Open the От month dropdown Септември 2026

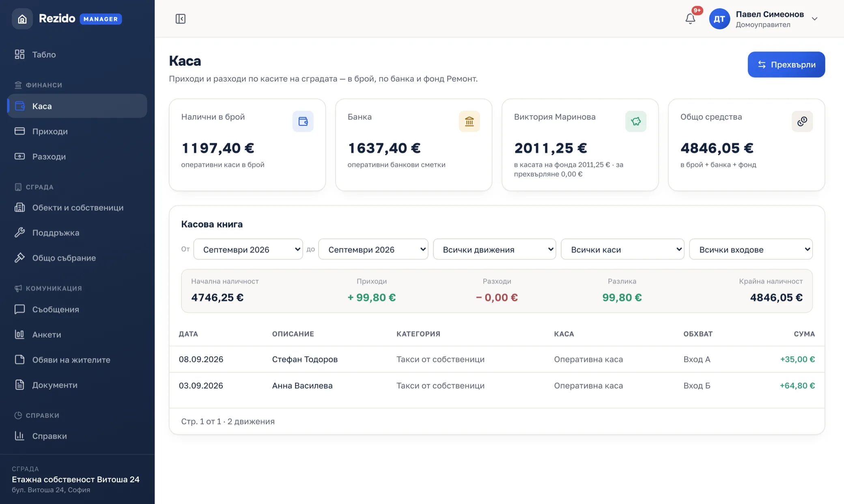click(x=248, y=249)
